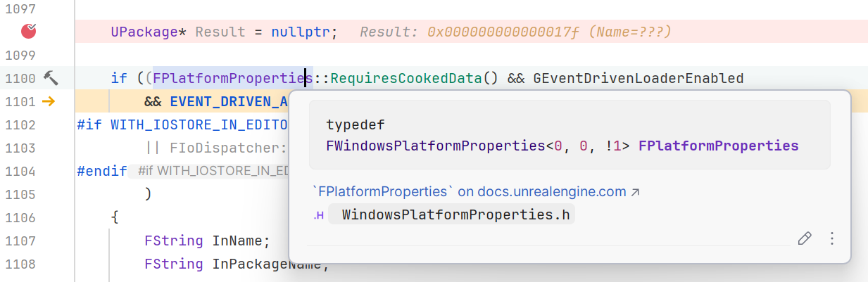The image size is (868, 282).
Task: Click the .H file type icon
Action: click(318, 216)
